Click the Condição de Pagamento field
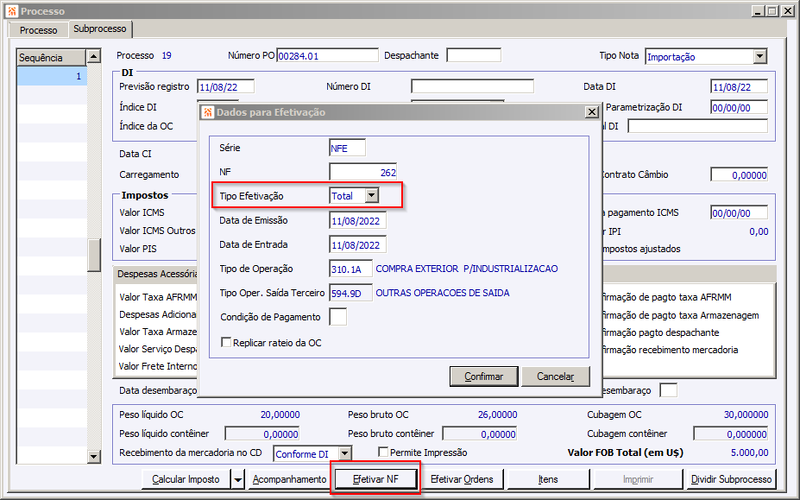This screenshot has height=500, width=800. (338, 317)
